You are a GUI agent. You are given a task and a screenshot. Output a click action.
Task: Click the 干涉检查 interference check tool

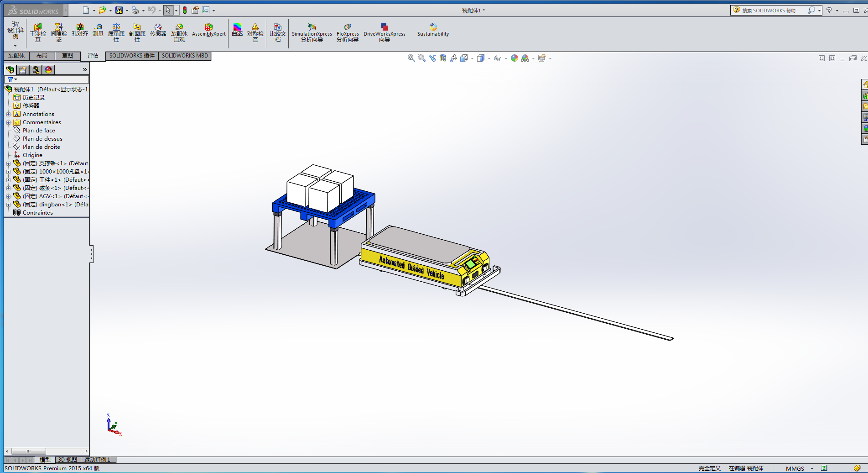[x=38, y=33]
